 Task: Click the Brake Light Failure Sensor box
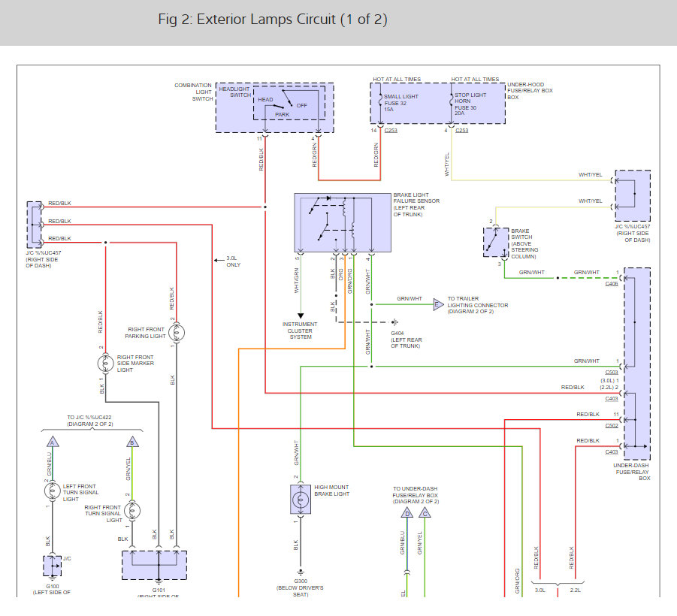tap(343, 223)
